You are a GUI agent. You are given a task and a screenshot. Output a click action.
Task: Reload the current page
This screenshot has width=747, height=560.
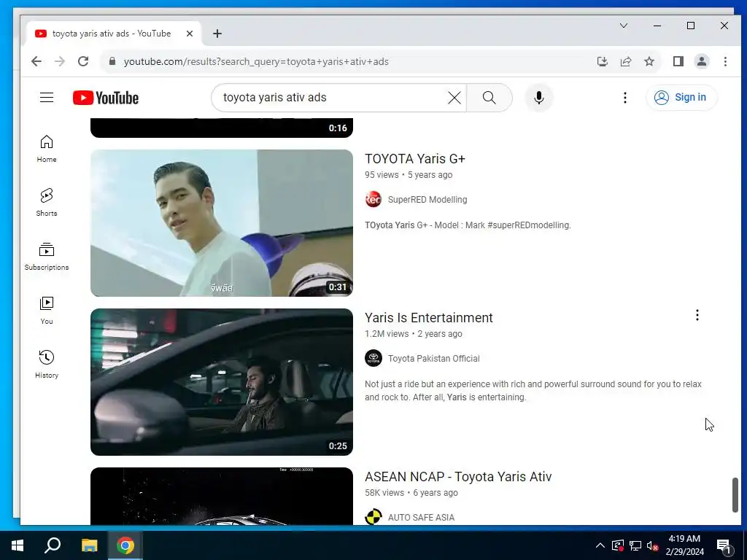pyautogui.click(x=83, y=61)
